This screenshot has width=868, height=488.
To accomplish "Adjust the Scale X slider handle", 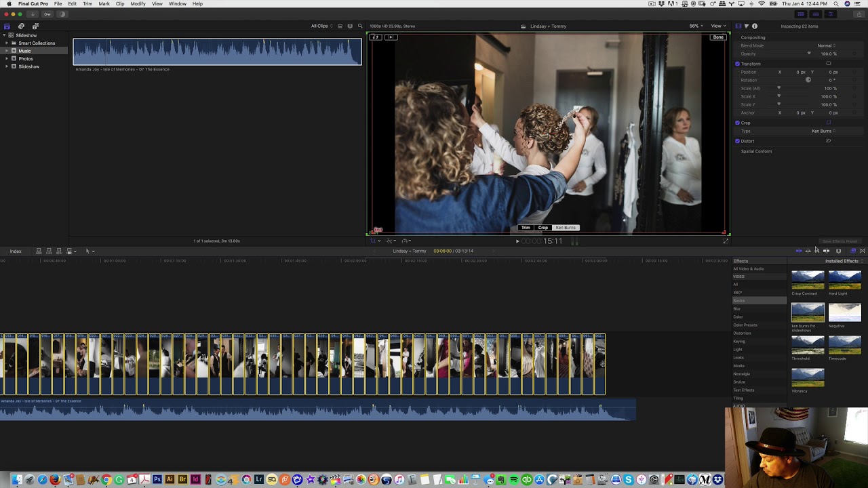I will (778, 96).
